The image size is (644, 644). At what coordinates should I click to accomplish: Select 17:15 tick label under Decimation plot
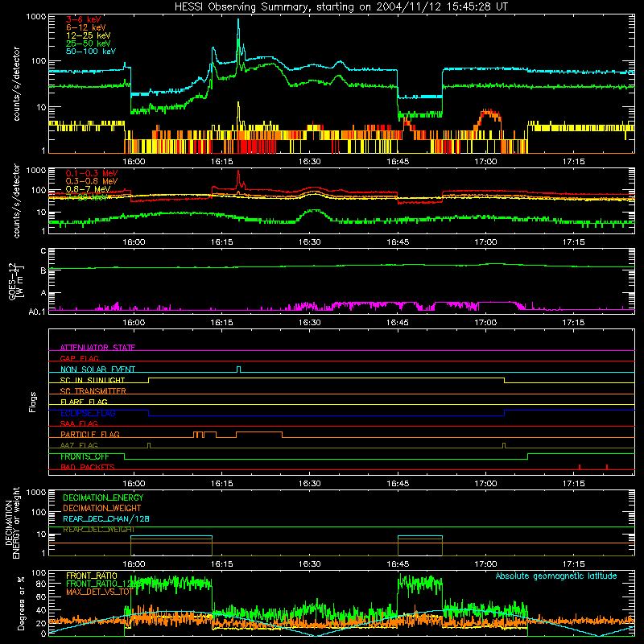[573, 564]
